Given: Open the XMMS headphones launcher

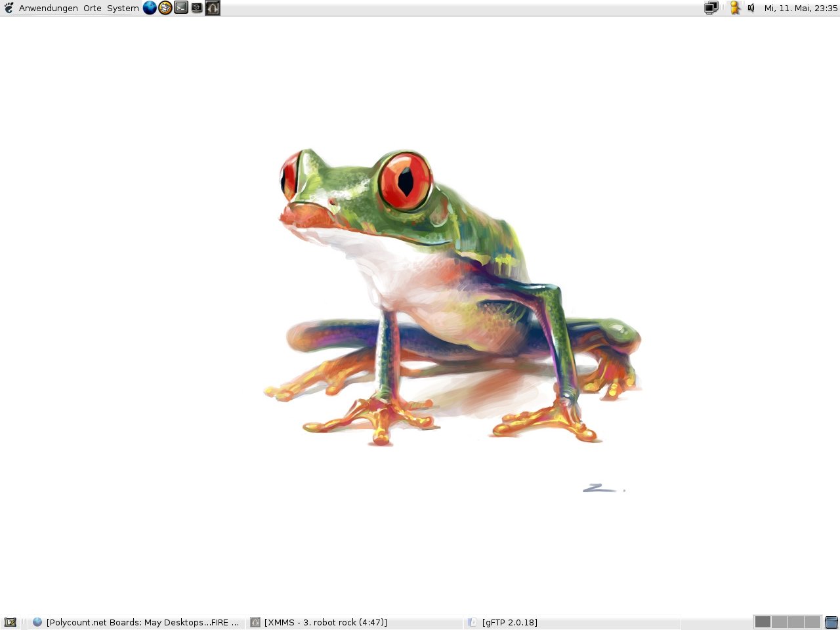Looking at the screenshot, I should point(213,8).
